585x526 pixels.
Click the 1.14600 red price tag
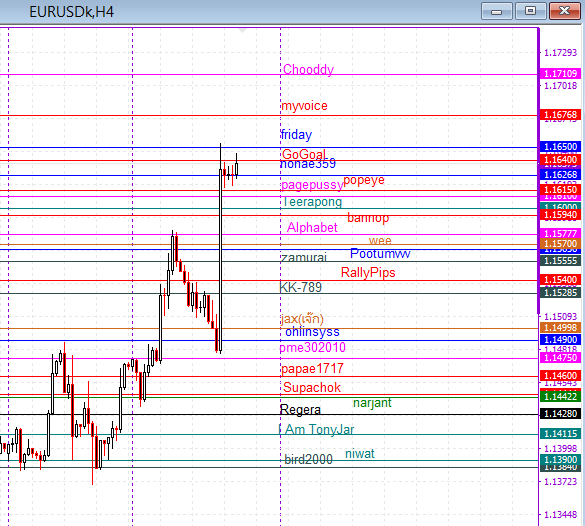pyautogui.click(x=560, y=376)
